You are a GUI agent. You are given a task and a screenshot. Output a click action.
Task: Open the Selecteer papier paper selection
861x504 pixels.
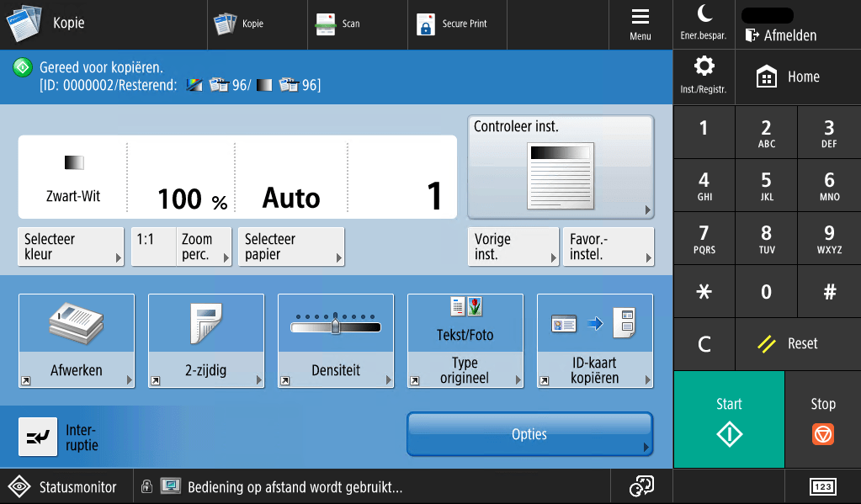tap(291, 246)
